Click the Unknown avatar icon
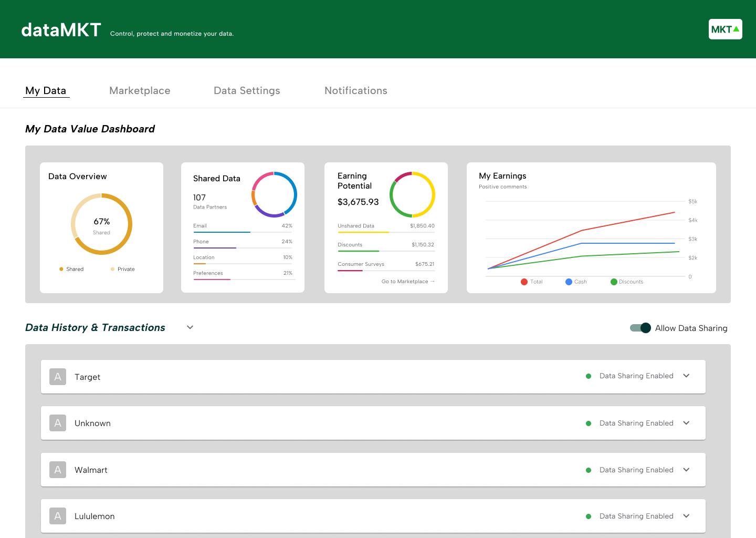The height and width of the screenshot is (538, 756). click(x=58, y=423)
